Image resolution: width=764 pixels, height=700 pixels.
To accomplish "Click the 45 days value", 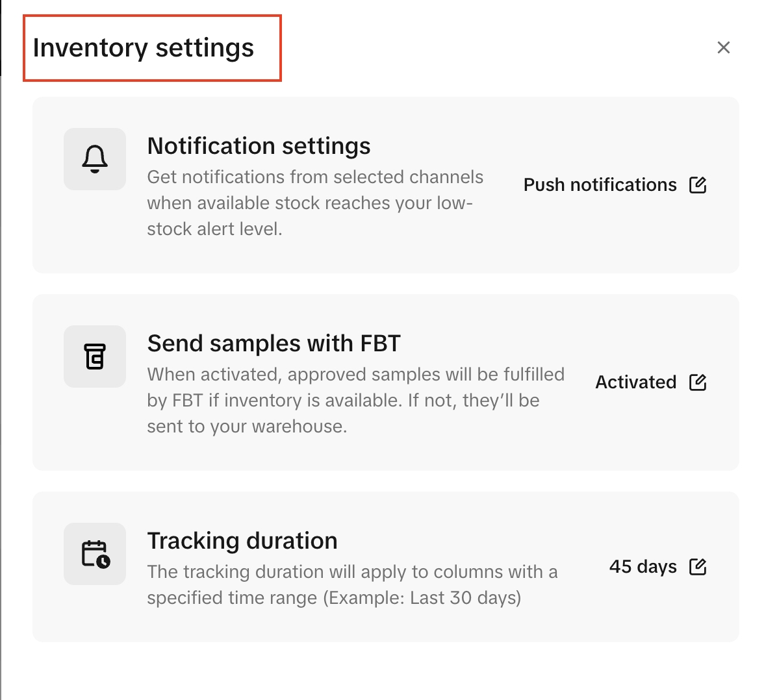I will [x=643, y=567].
